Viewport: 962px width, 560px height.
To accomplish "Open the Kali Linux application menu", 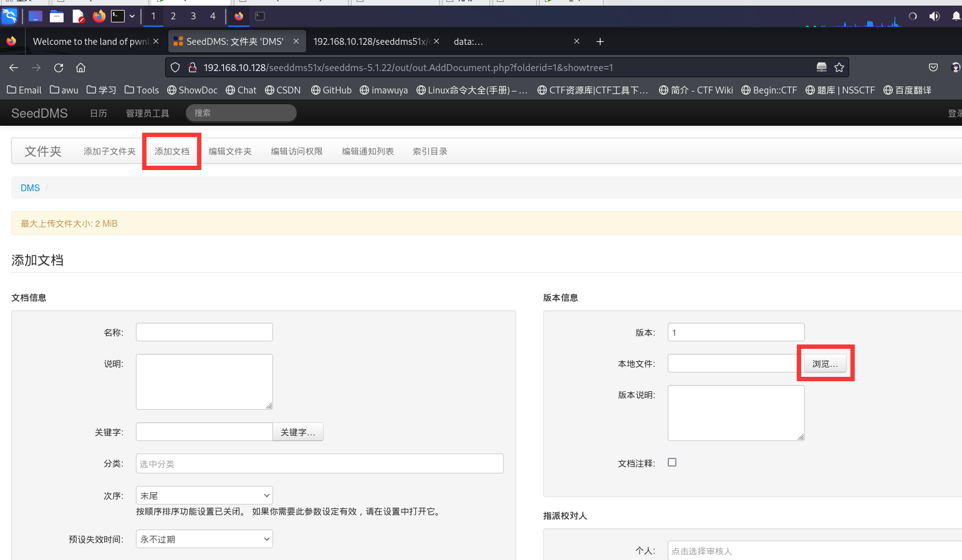I will 9,16.
